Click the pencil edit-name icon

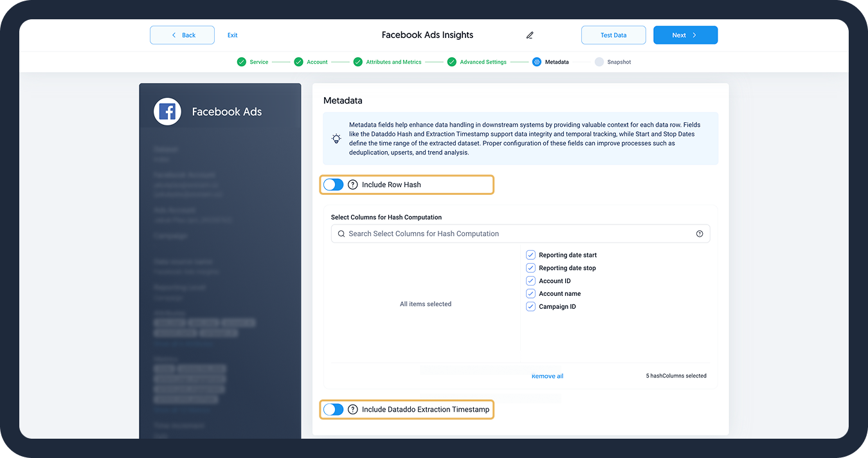point(530,35)
